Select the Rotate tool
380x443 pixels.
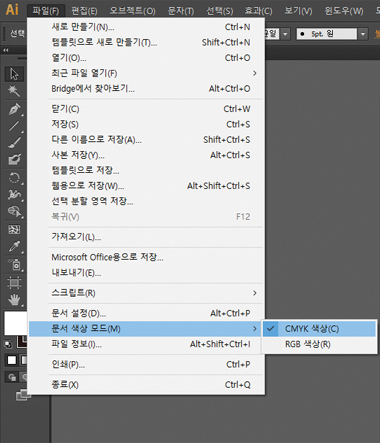14,178
